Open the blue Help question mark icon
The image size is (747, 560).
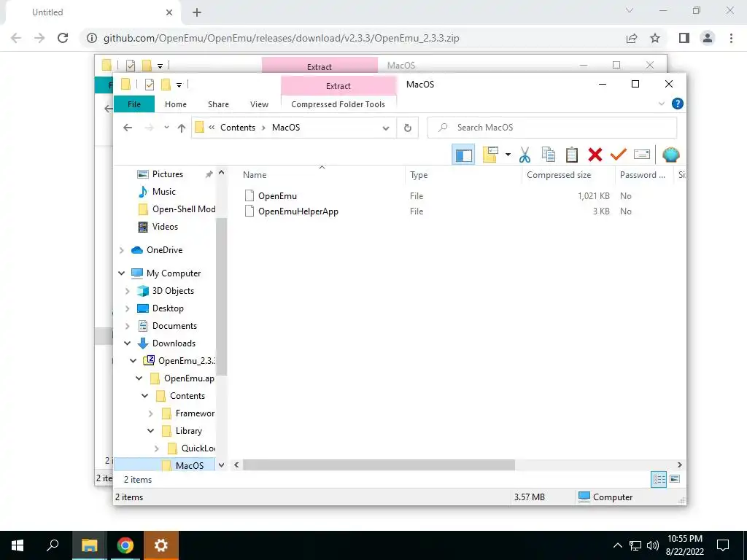(677, 104)
